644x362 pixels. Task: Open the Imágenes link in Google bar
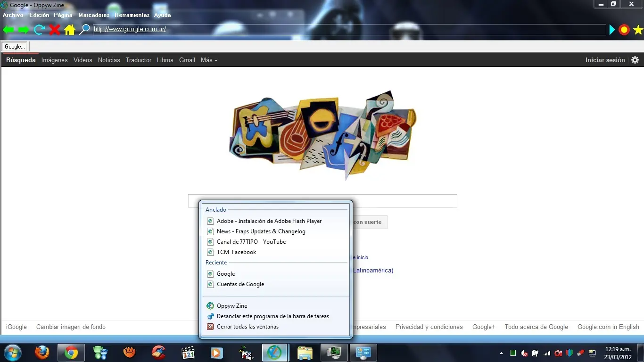pos(54,60)
